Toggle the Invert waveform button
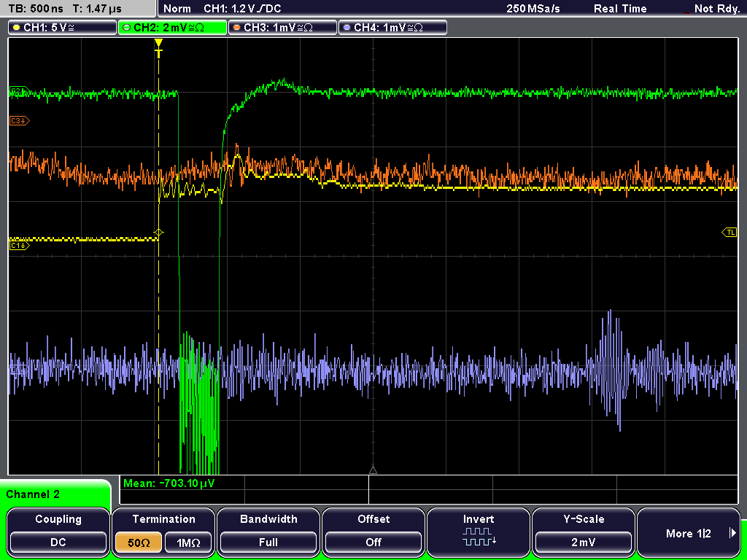Screen dimensions: 747x560 tap(479, 532)
